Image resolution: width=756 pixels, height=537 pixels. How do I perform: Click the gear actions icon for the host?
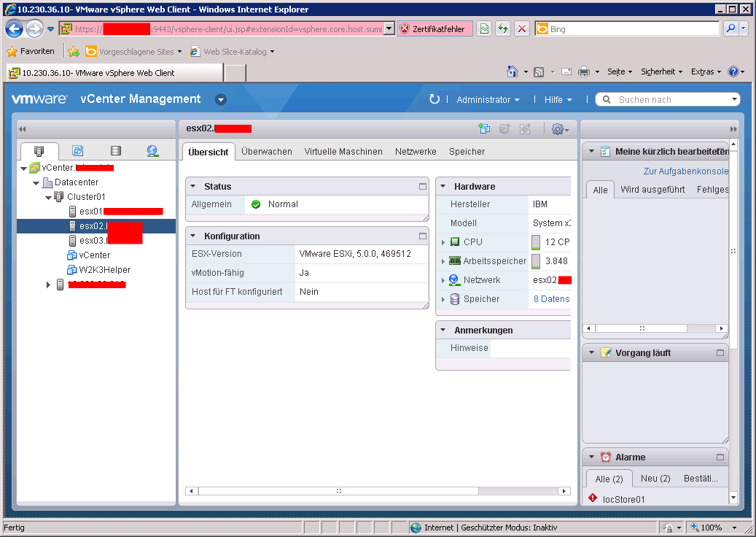point(558,129)
